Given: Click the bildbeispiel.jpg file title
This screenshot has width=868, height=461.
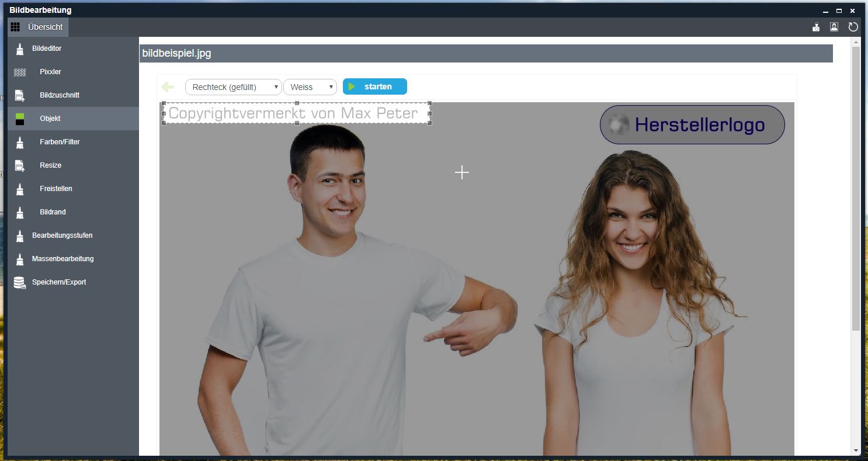Looking at the screenshot, I should pos(177,53).
